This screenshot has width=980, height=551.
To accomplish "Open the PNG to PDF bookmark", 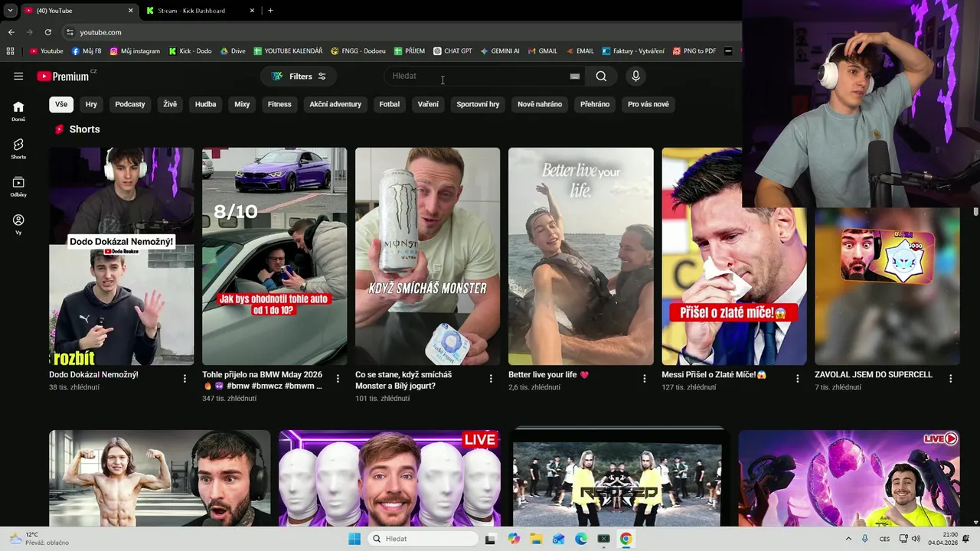I will click(694, 51).
